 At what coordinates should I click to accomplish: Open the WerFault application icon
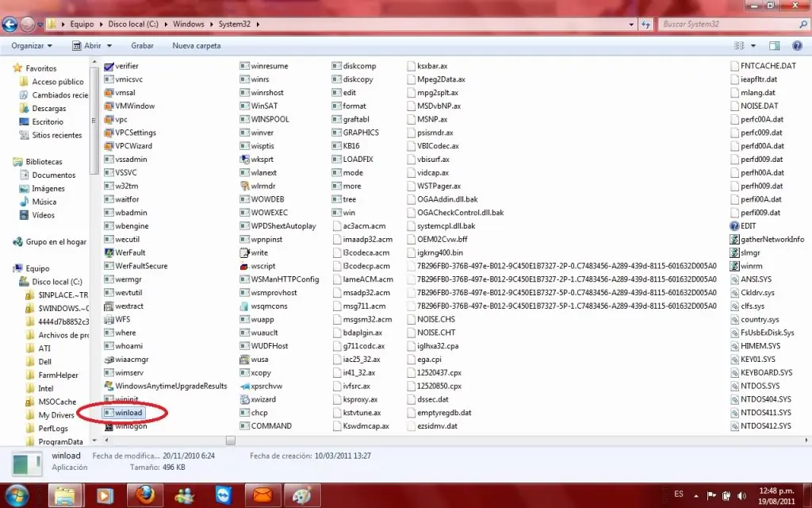click(109, 252)
